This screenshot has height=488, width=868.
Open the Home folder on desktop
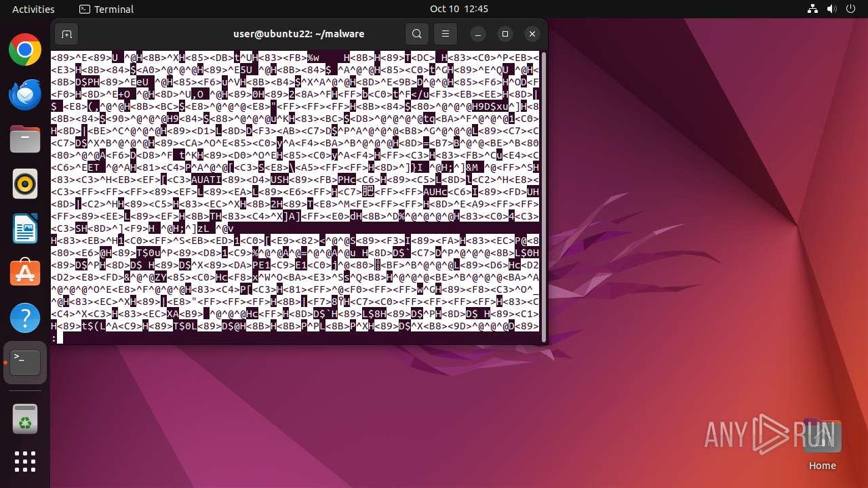pos(822,444)
